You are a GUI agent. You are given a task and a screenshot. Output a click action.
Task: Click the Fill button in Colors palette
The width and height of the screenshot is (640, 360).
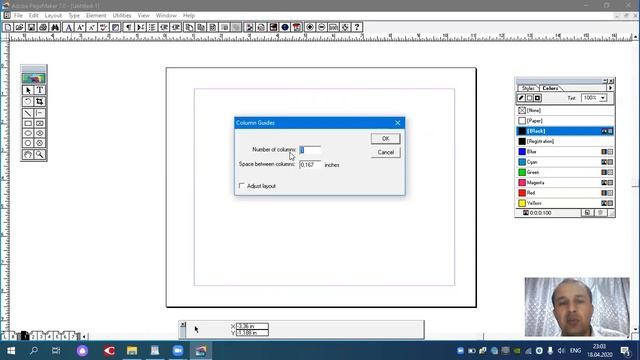tap(529, 98)
